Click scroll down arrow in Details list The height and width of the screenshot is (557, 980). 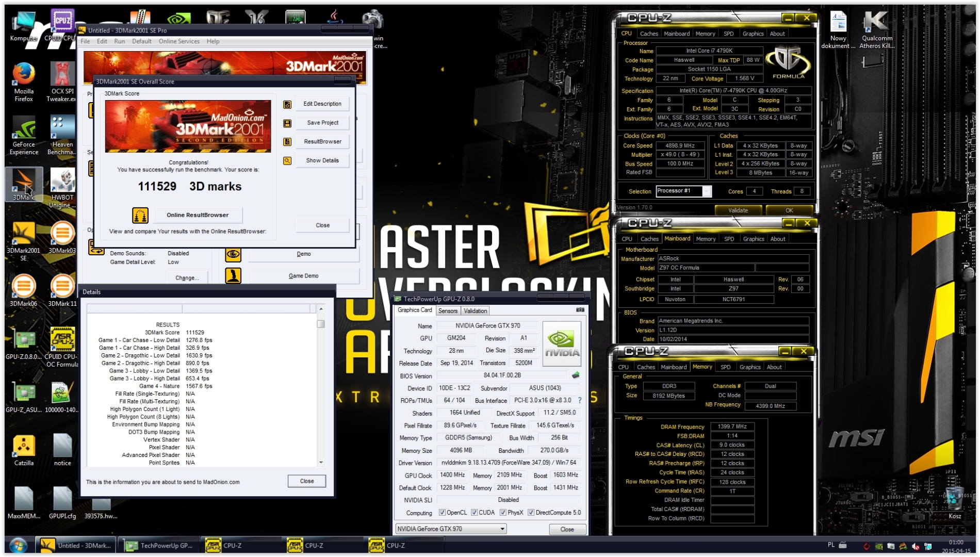(321, 463)
